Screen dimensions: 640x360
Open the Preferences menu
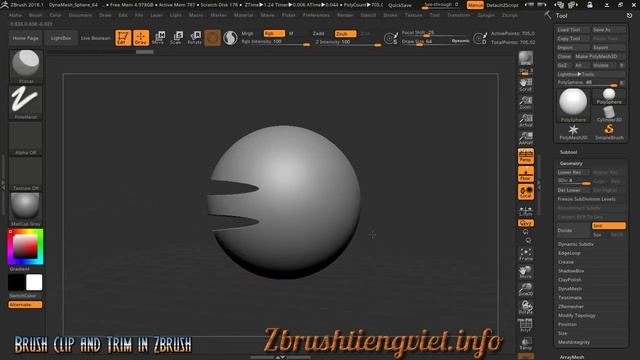(316, 15)
